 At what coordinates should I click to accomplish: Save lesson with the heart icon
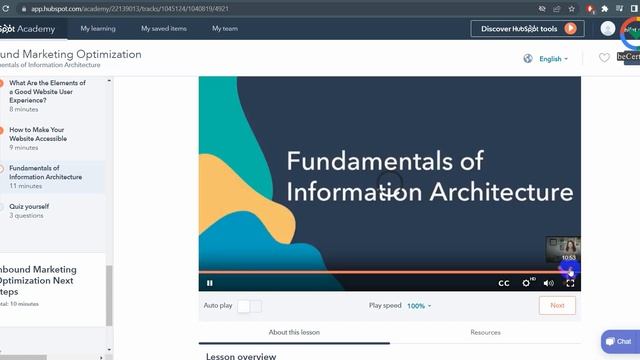tap(604, 58)
